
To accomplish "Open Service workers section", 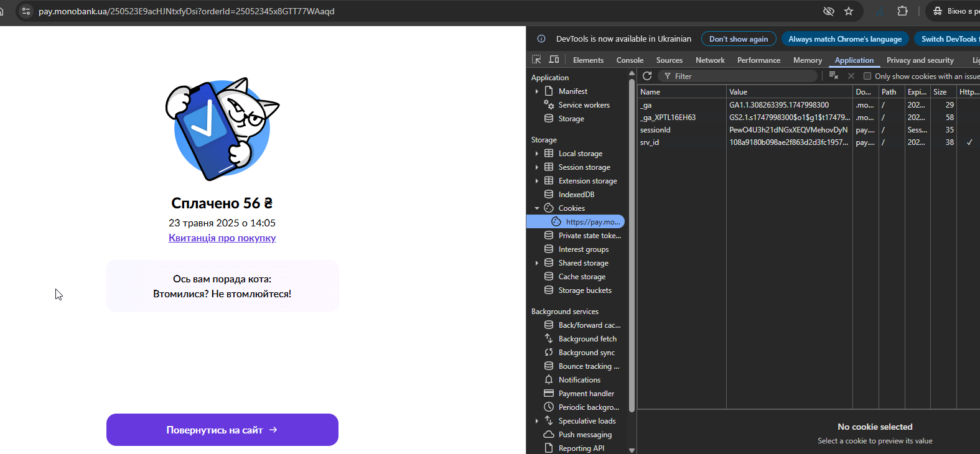I will 584,105.
